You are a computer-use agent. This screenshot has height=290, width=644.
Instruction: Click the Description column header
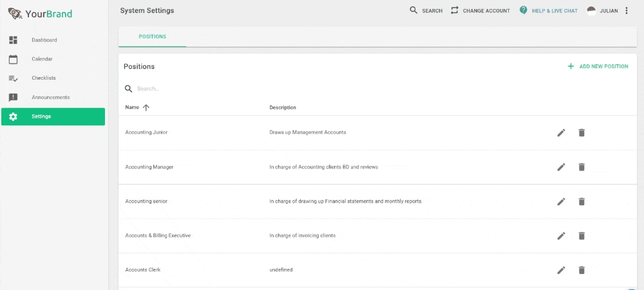283,107
